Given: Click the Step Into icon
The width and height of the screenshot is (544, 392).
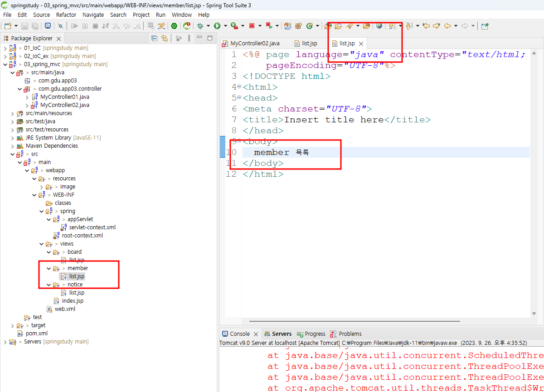Looking at the screenshot, I should [x=116, y=26].
